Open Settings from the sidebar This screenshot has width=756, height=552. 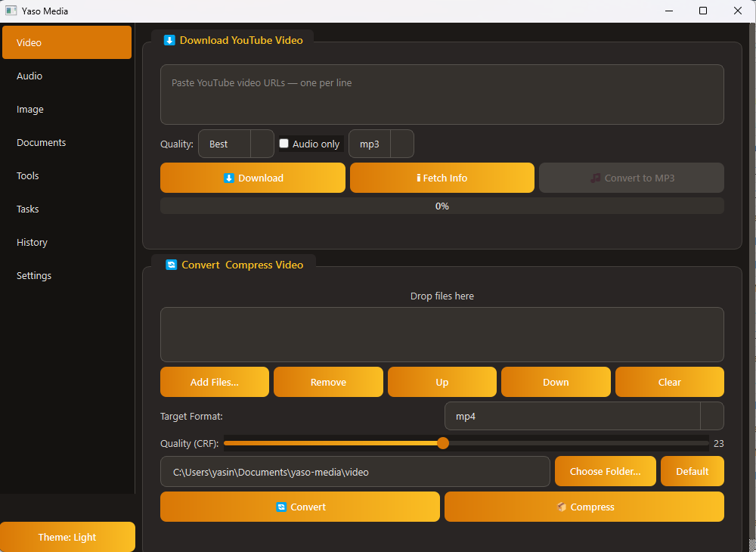click(x=67, y=275)
